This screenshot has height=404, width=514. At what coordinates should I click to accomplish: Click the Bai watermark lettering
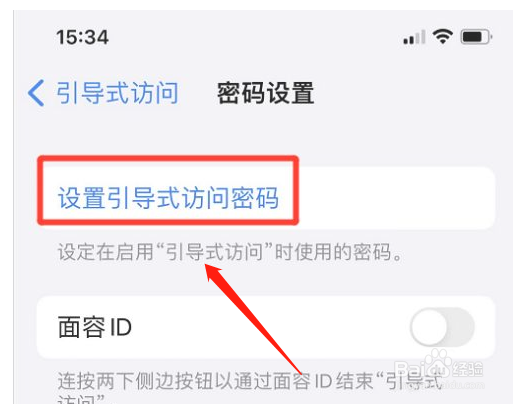(409, 370)
